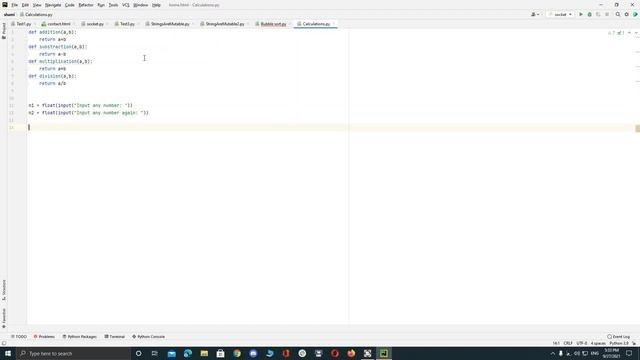Open Task View on taskbar
This screenshot has height=360, width=640.
155,353
